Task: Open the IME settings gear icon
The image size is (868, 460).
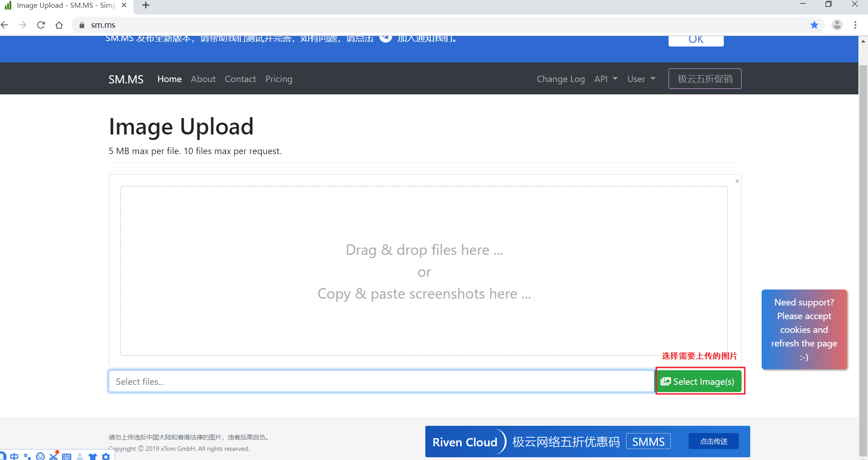Action: pyautogui.click(x=106, y=456)
